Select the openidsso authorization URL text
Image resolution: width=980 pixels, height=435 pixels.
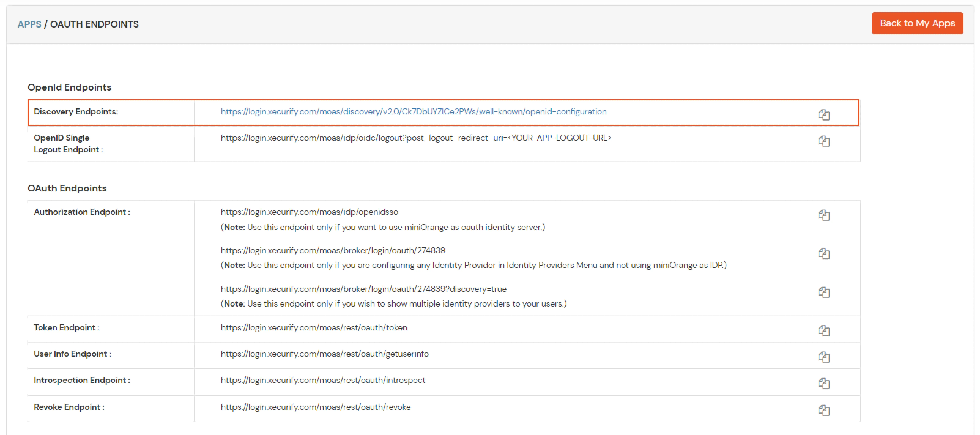309,212
